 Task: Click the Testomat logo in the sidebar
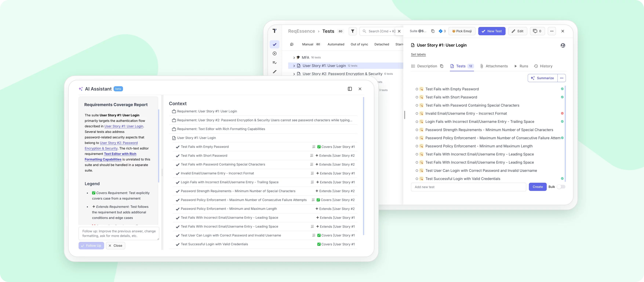(x=274, y=31)
